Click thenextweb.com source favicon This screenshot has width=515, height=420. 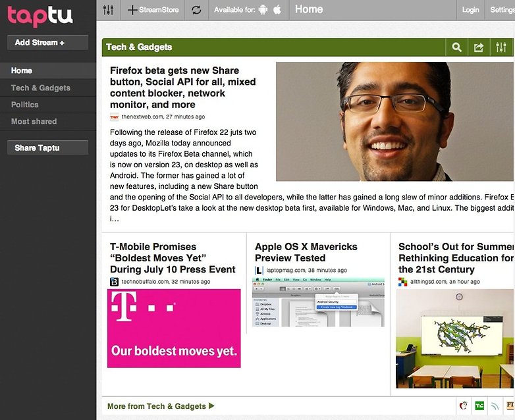click(114, 117)
